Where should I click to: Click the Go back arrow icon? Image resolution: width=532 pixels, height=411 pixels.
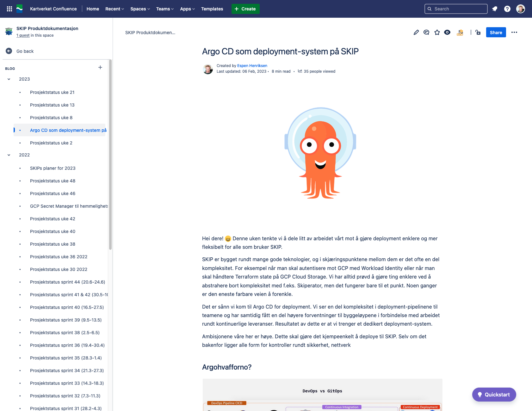(x=9, y=51)
